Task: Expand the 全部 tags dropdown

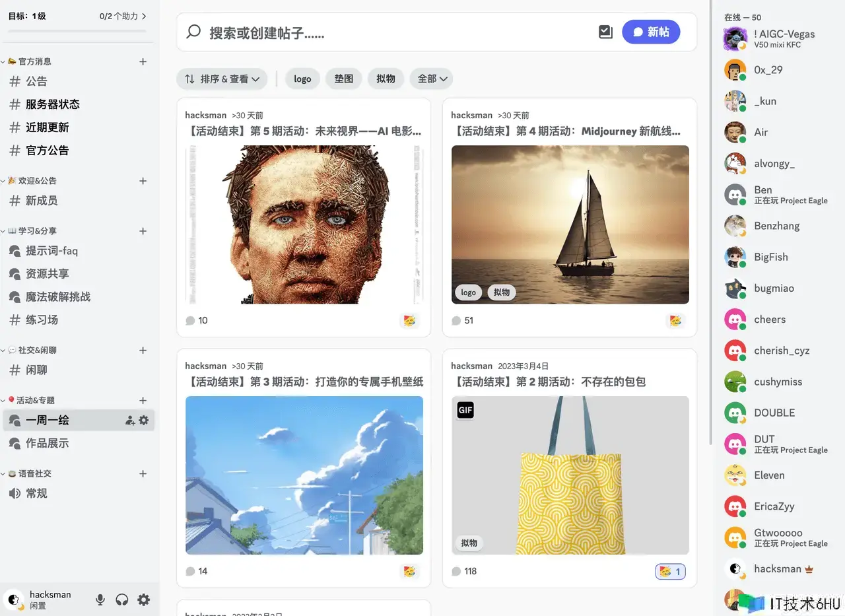Action: pos(431,79)
